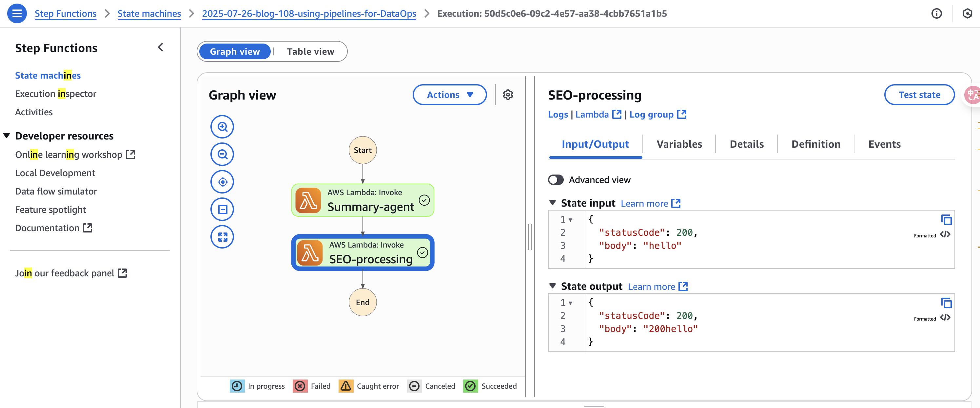
Task: Click Step Functions breadcrumb link
Action: [66, 14]
